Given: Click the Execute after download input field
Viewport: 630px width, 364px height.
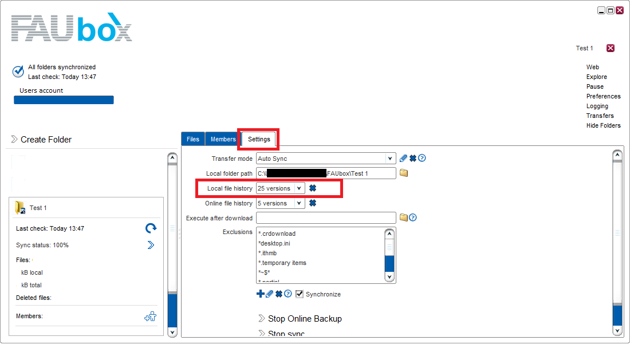Looking at the screenshot, I should [x=326, y=217].
